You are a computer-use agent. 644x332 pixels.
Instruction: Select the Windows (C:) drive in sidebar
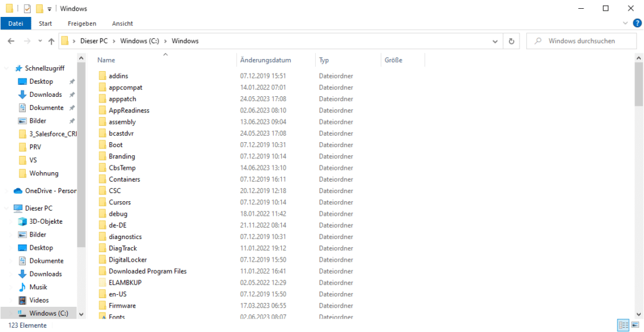[48, 313]
